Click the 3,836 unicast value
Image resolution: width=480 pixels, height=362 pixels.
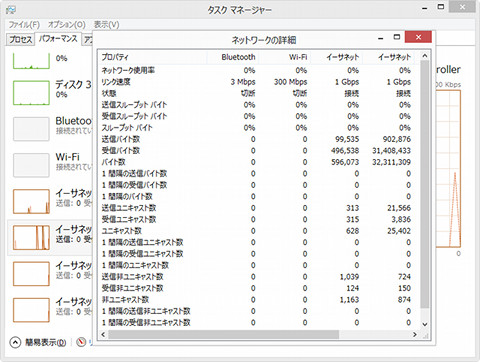pyautogui.click(x=401, y=219)
